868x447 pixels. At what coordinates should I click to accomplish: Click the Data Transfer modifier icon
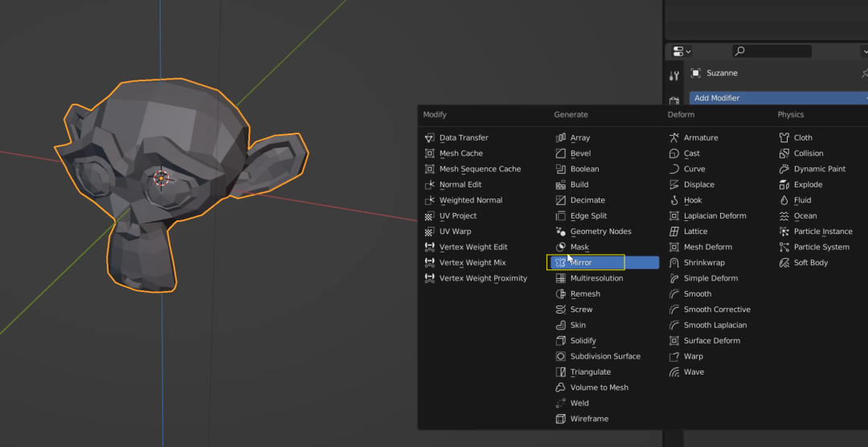[429, 138]
